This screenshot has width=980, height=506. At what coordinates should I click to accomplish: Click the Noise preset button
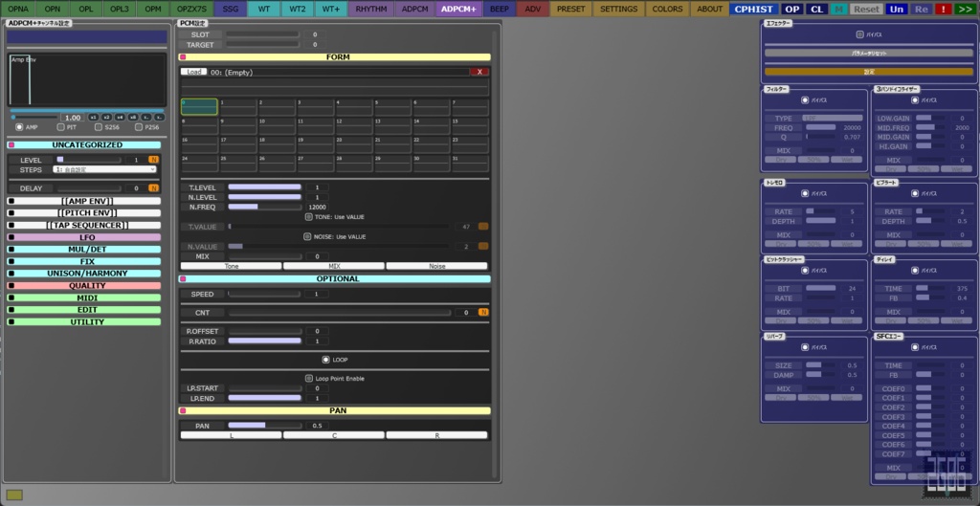coord(436,266)
